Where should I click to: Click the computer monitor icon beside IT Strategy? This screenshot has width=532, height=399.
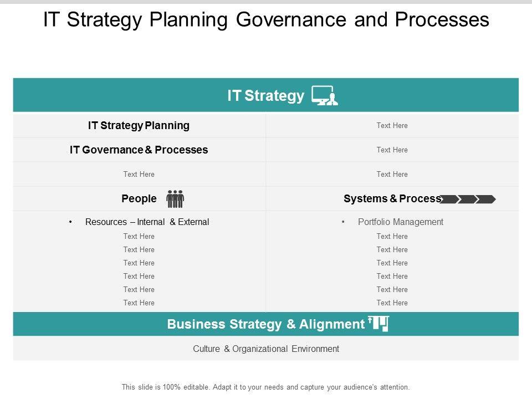325,96
